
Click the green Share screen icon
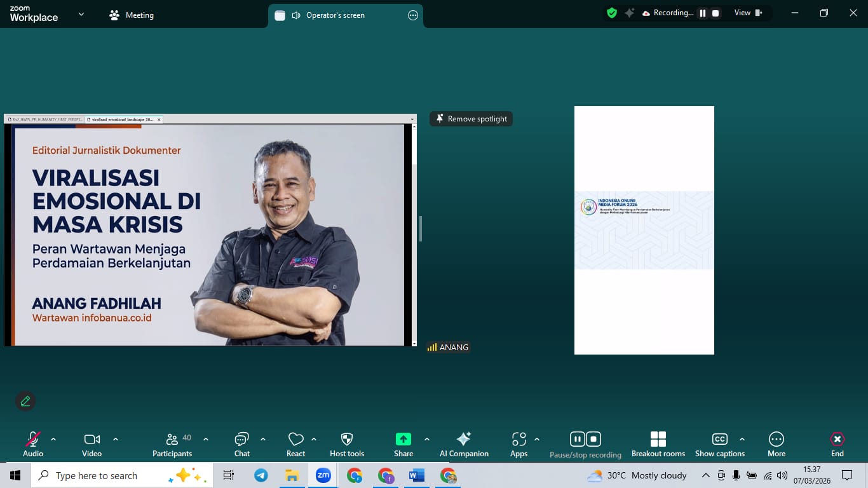pyautogui.click(x=403, y=439)
